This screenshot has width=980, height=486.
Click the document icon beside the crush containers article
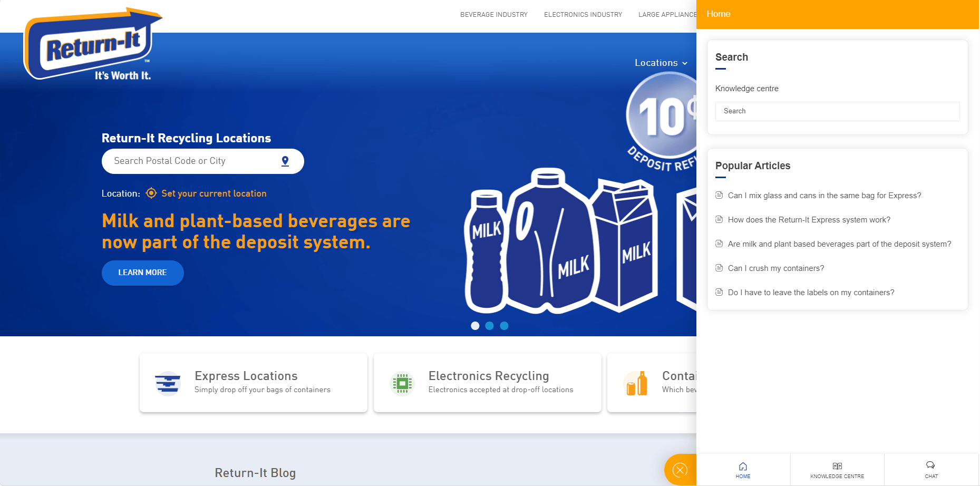point(719,268)
